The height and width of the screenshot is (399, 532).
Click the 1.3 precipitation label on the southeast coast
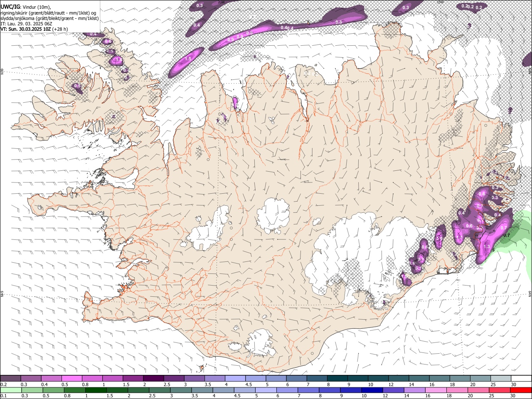coord(487,247)
